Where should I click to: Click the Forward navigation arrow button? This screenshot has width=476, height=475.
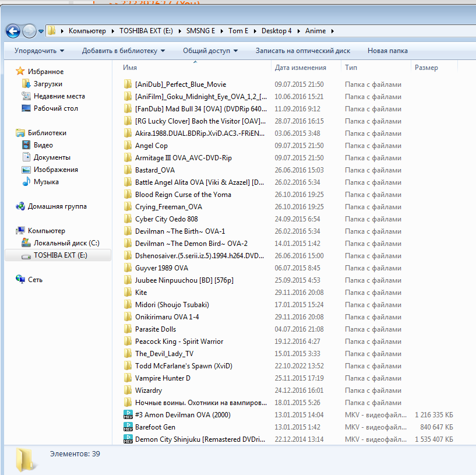click(30, 31)
